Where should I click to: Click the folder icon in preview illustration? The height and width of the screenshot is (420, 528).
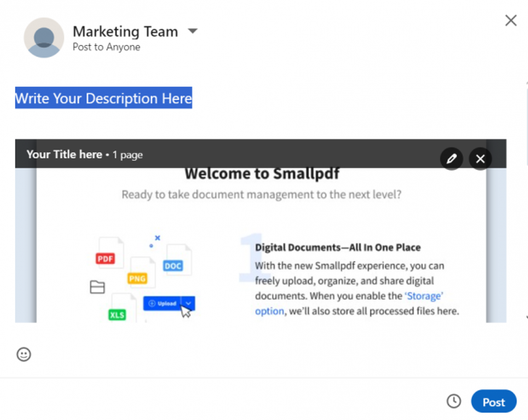[x=97, y=287]
